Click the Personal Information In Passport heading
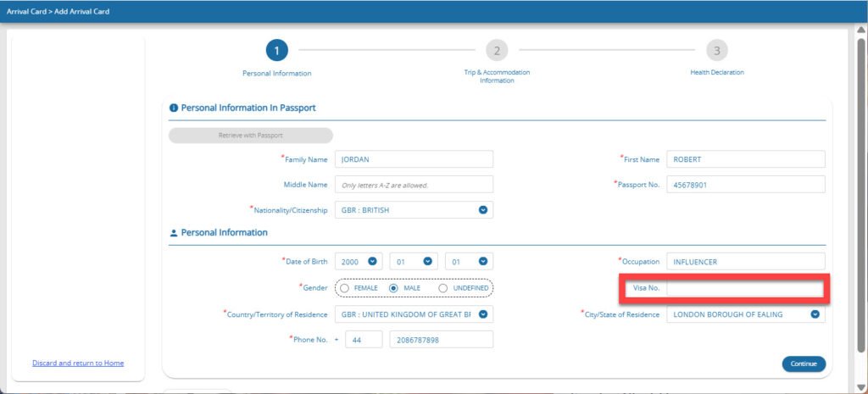This screenshot has width=868, height=394. (x=248, y=108)
